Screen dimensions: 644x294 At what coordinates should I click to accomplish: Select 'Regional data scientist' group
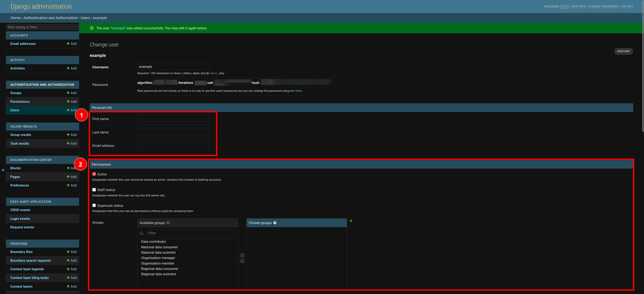[158, 274]
